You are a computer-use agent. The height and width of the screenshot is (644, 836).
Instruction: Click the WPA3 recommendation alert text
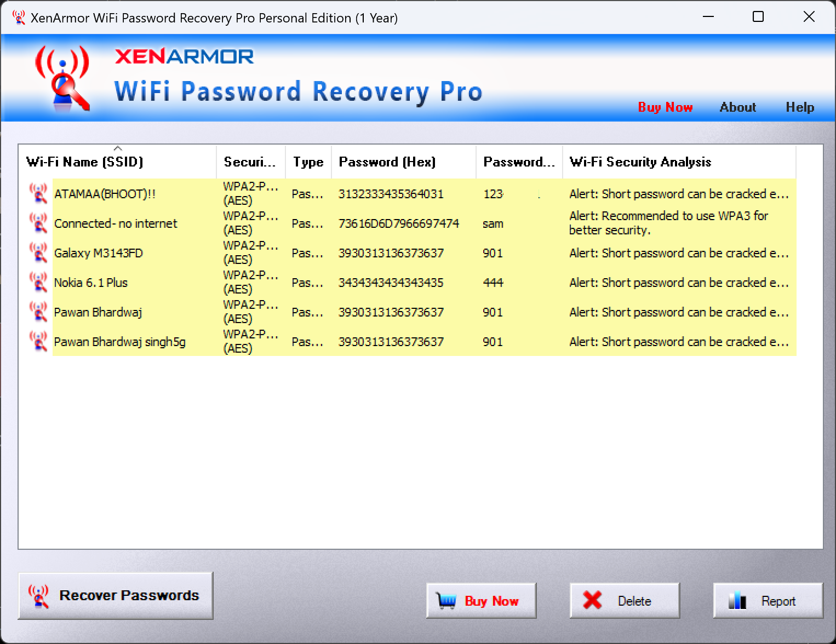point(668,223)
